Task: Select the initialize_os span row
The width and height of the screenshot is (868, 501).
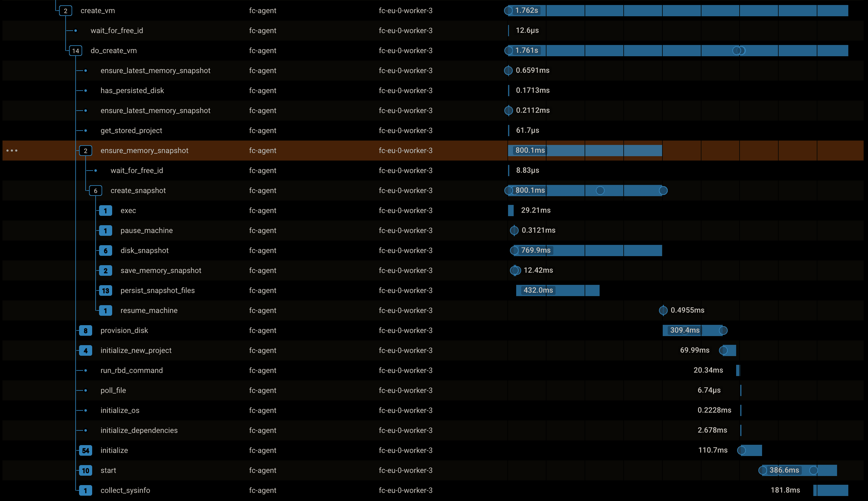Action: coord(433,410)
